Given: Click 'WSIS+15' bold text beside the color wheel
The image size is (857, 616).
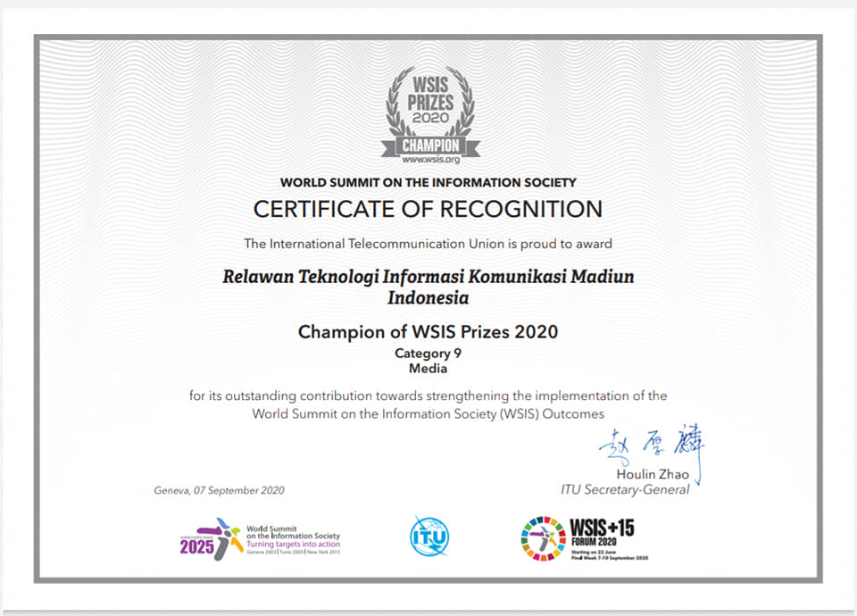Looking at the screenshot, I should (602, 528).
